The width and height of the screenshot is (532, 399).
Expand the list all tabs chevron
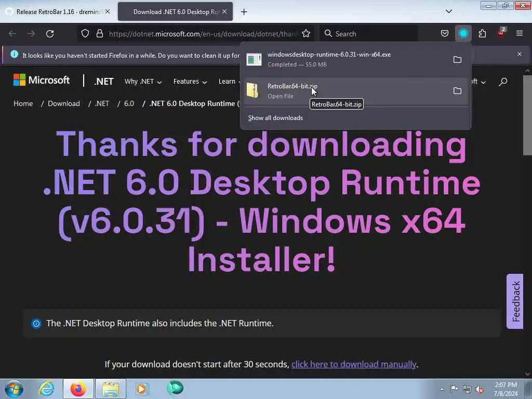click(448, 11)
